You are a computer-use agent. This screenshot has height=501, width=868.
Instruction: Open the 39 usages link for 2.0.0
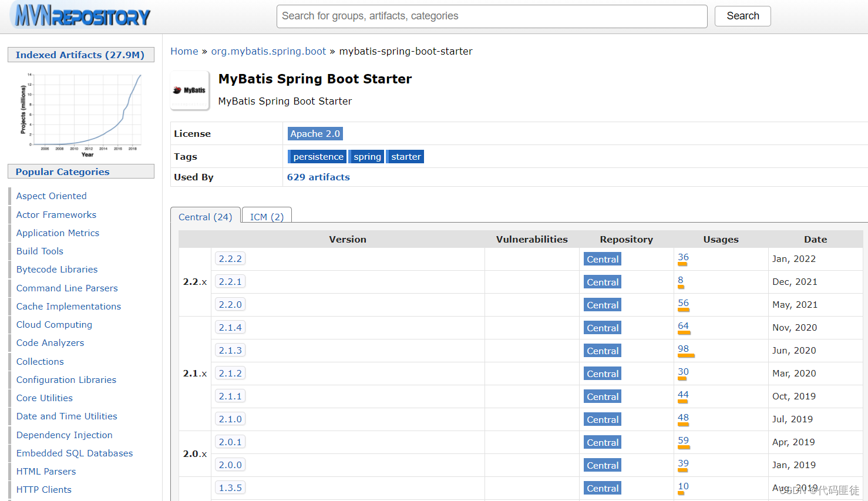tap(683, 463)
